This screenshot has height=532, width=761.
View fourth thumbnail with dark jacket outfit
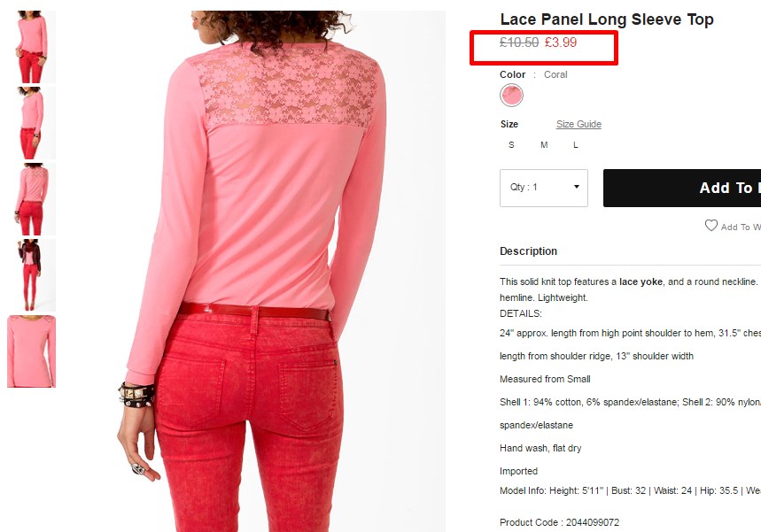click(x=32, y=275)
